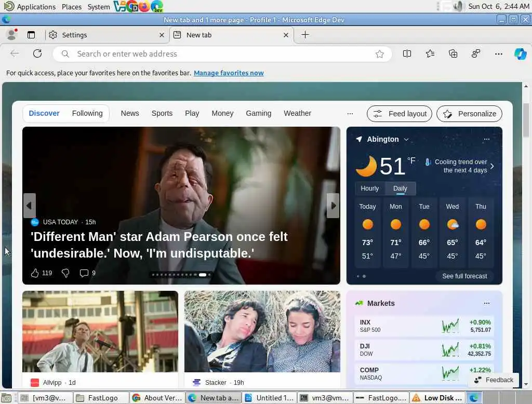The height and width of the screenshot is (404, 532).
Task: Dislike the Adam Pearson article
Action: tap(65, 273)
